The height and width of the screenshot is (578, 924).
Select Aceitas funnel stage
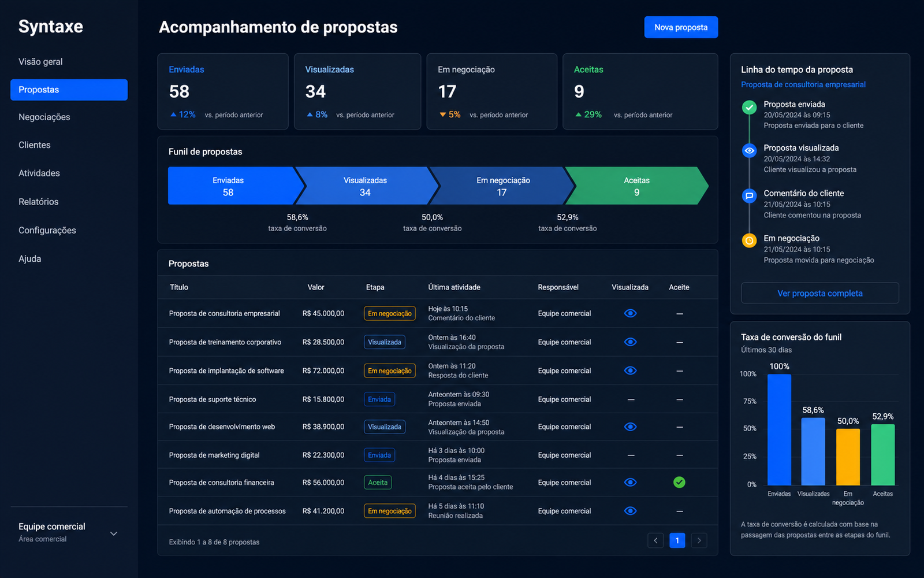(636, 186)
